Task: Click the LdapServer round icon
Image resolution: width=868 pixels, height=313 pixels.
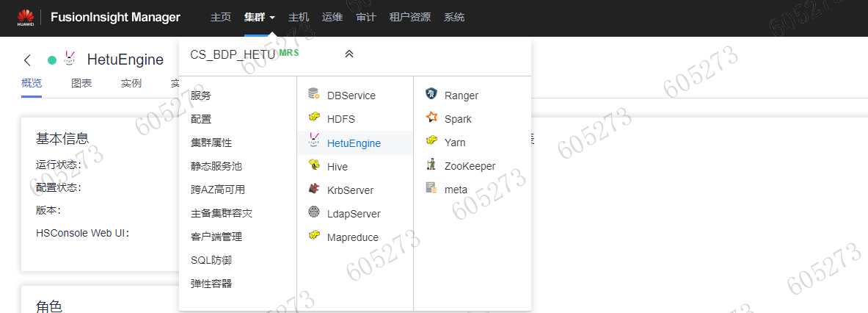Action: (x=314, y=212)
